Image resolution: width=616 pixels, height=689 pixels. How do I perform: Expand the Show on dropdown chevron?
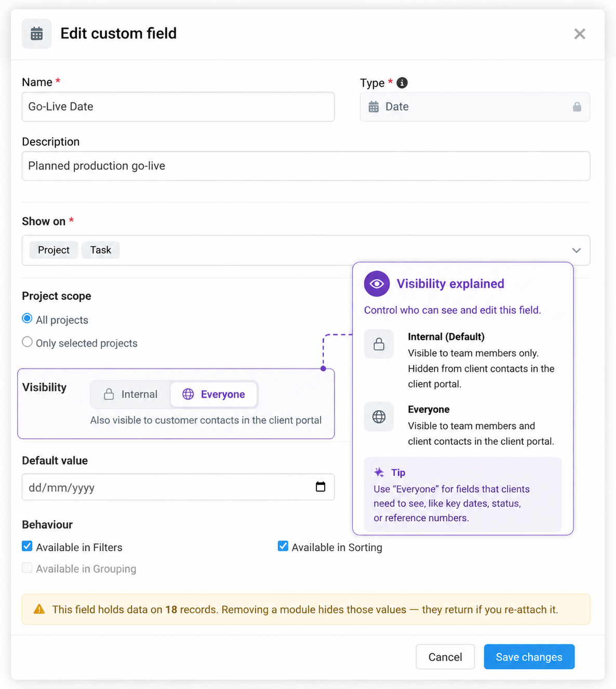[x=577, y=250]
